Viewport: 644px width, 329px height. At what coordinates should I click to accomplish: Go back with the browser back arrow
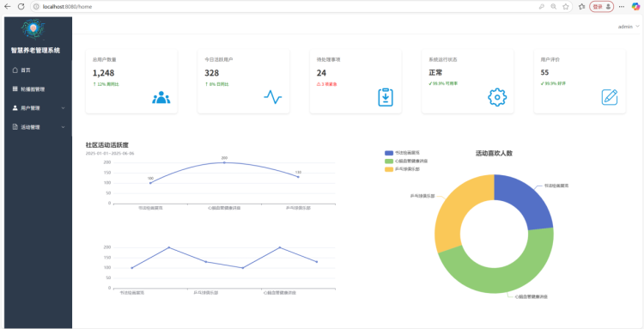tap(8, 7)
